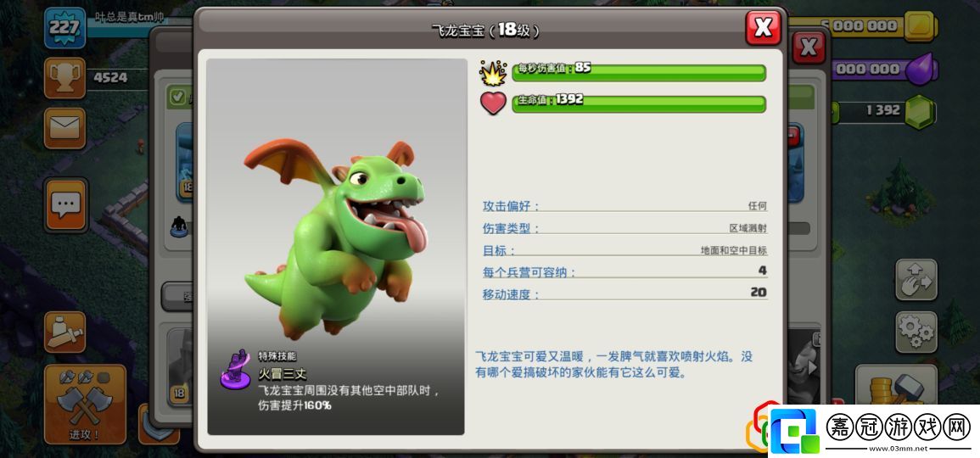
Task: Tap the special ability purple icon
Action: (236, 370)
